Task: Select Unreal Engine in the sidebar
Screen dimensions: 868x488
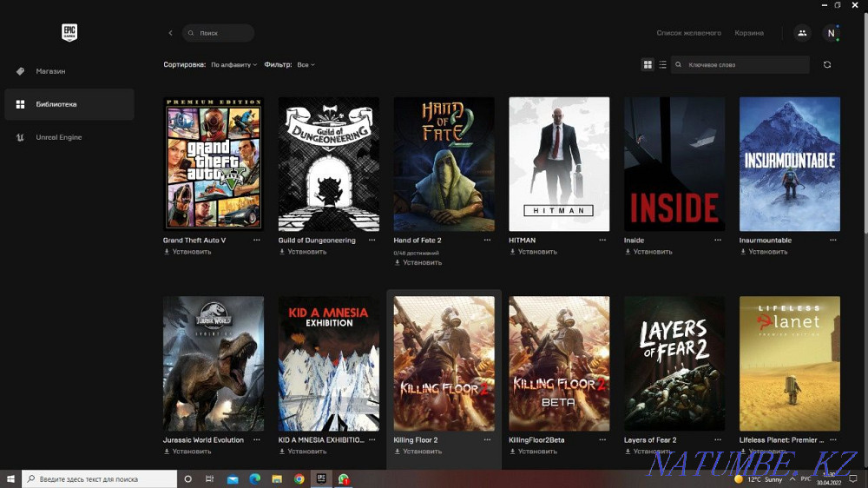Action: [x=58, y=137]
